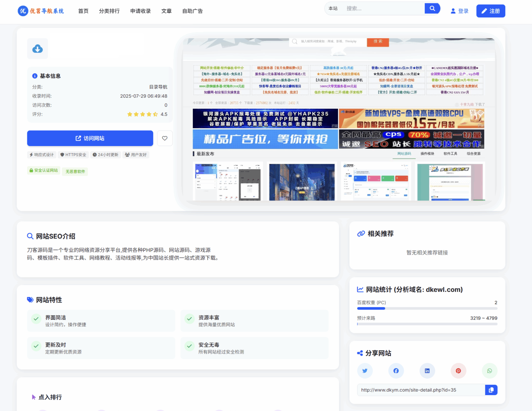
Task: Open the 本站 search scope dropdown
Action: (x=333, y=9)
